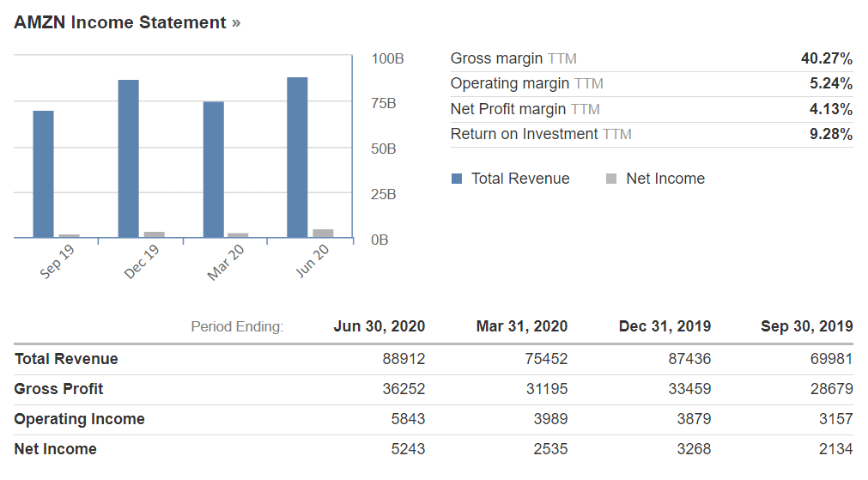Select the Sep 30, 2019 column header
This screenshot has height=480, width=868.
tap(806, 326)
